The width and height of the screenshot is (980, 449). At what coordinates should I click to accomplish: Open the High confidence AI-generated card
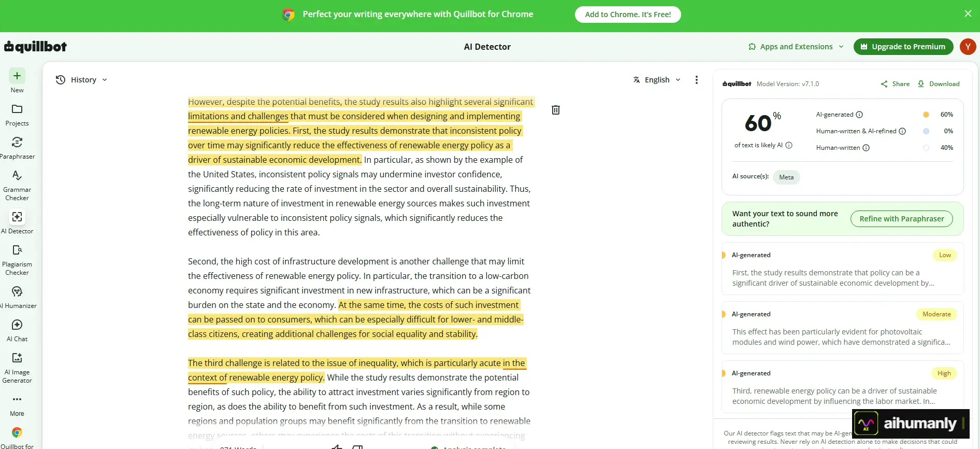click(842, 387)
